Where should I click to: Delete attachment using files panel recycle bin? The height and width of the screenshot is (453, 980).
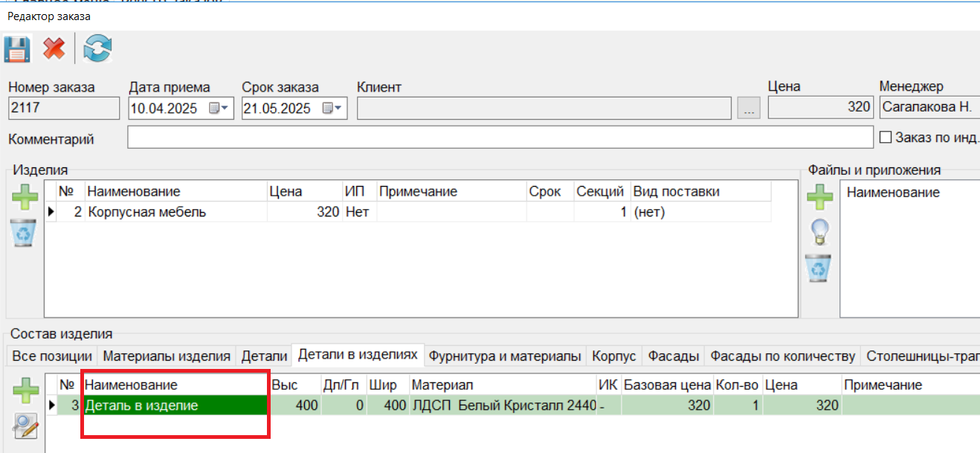[x=819, y=267]
